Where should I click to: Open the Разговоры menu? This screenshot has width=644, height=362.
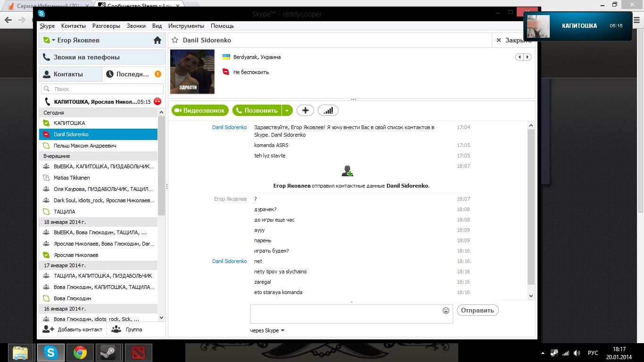coord(106,26)
